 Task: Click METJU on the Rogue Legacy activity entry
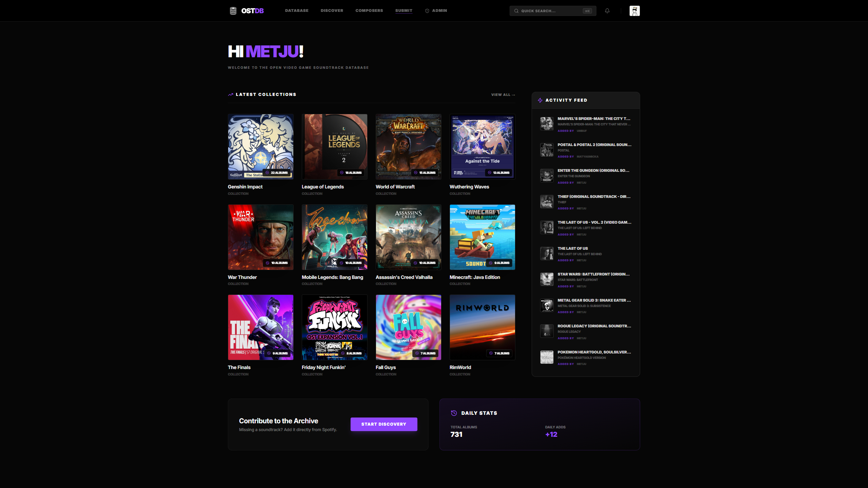click(x=581, y=338)
